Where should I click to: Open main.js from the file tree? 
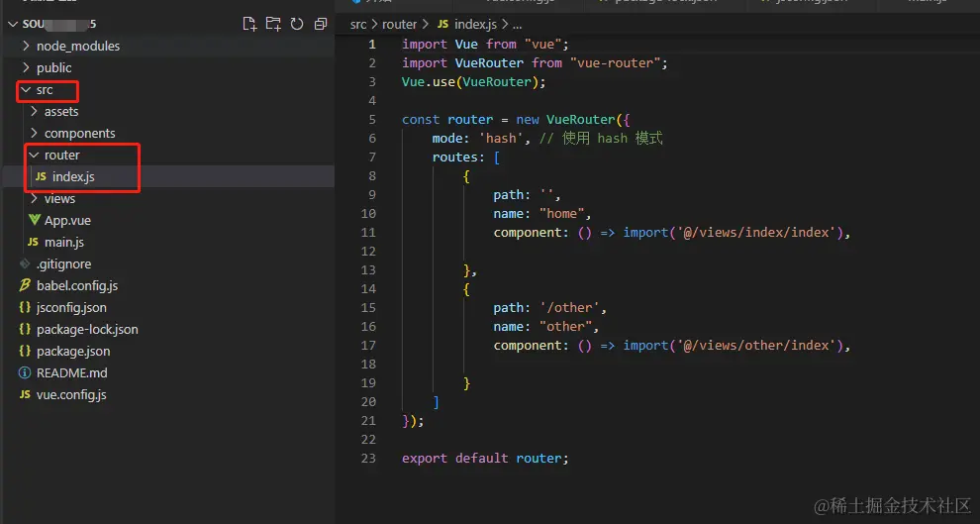pos(64,242)
